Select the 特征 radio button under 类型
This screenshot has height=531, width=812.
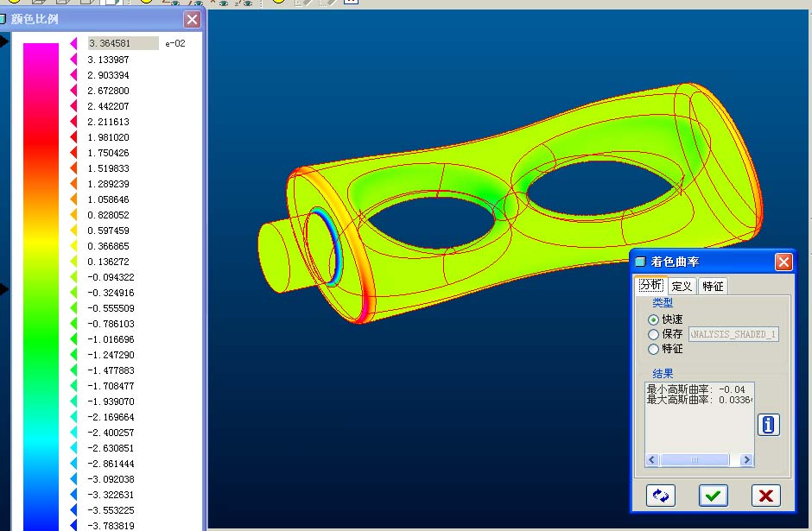654,350
